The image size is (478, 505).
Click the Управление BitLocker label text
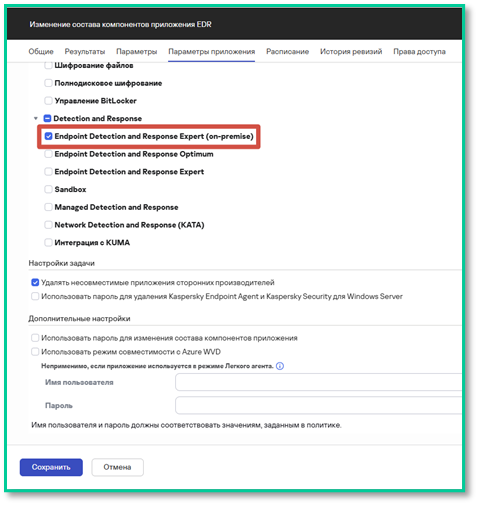point(96,101)
